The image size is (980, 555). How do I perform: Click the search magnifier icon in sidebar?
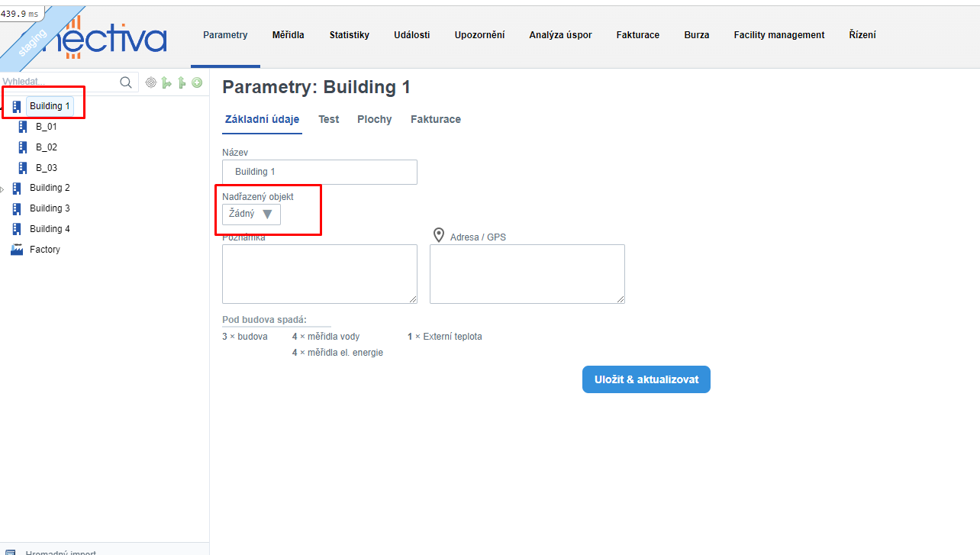[x=126, y=82]
